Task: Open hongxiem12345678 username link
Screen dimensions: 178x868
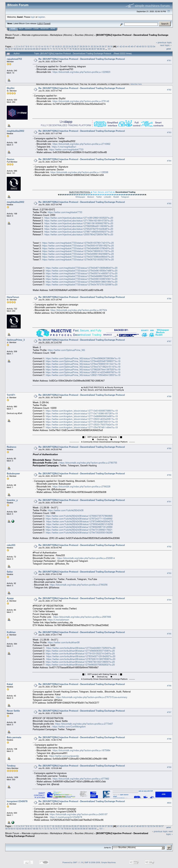Action: click(x=17, y=802)
